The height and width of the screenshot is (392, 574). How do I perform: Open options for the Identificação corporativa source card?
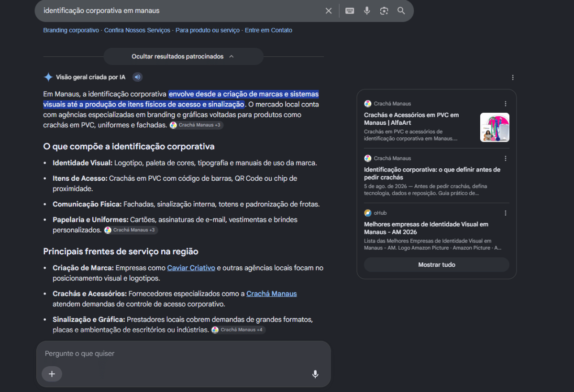[x=506, y=158]
